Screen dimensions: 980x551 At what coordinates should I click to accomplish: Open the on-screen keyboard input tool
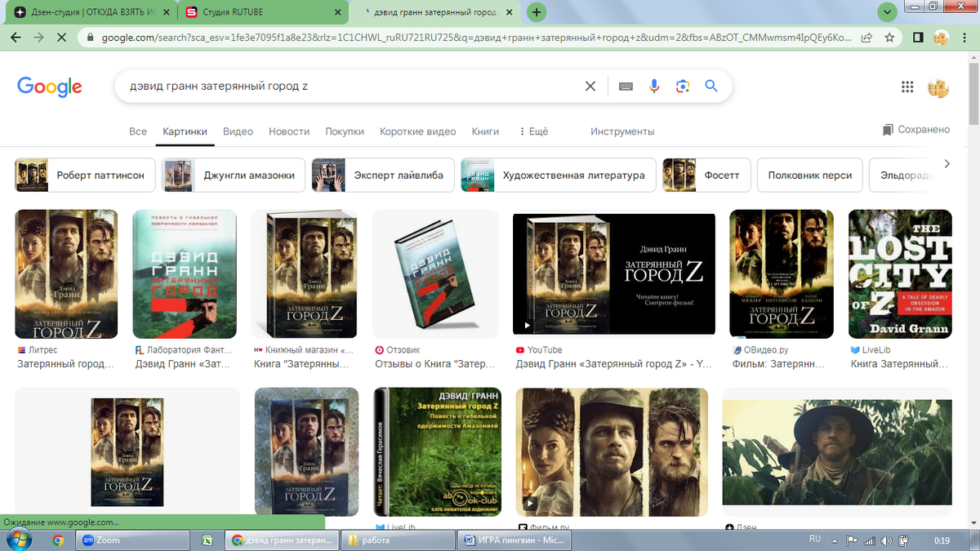(626, 87)
